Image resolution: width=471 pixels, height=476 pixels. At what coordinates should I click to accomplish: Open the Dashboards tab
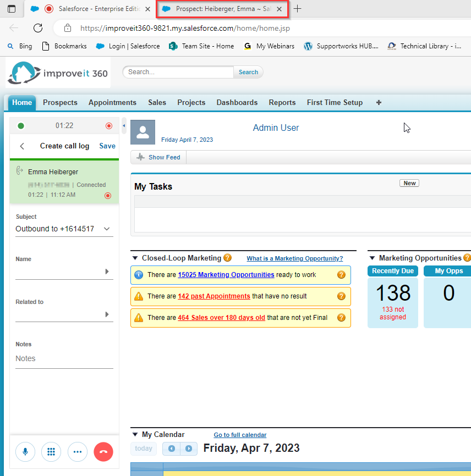[x=237, y=103]
